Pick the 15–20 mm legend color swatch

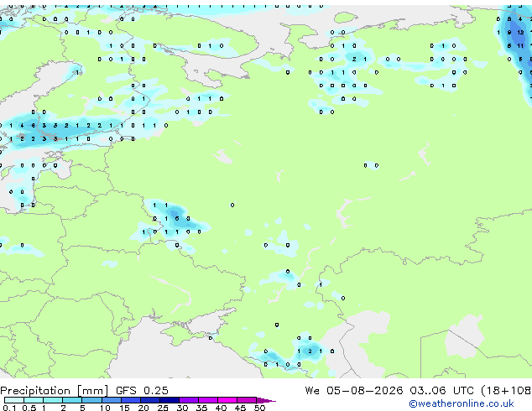pyautogui.click(x=130, y=400)
